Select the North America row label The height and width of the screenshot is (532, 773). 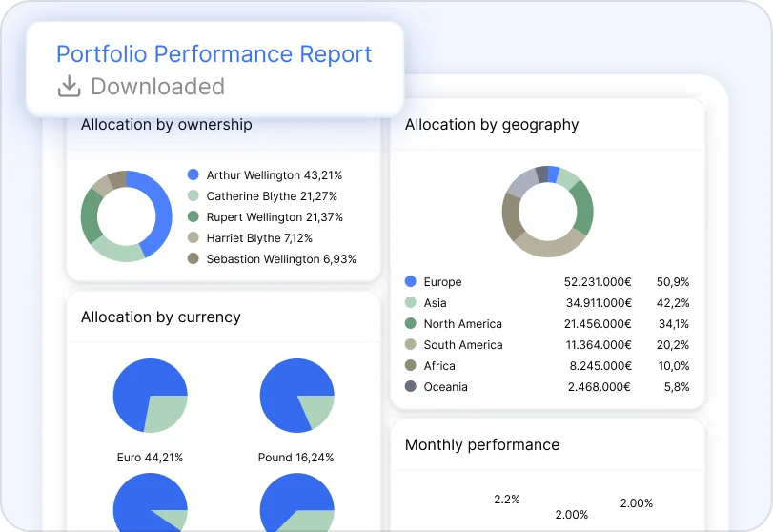pyautogui.click(x=463, y=324)
